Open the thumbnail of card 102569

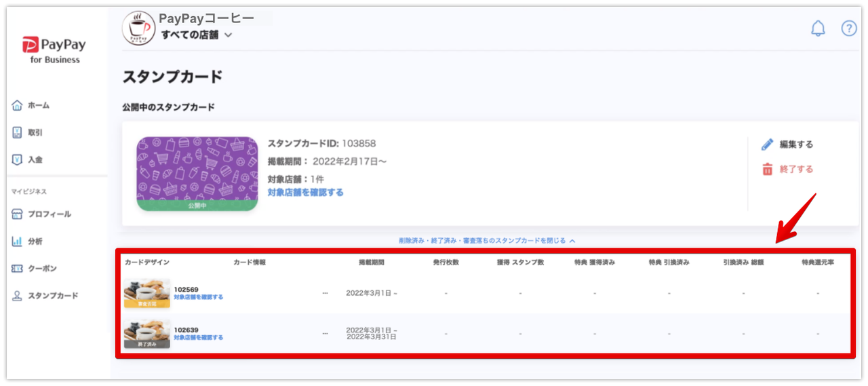click(x=147, y=294)
